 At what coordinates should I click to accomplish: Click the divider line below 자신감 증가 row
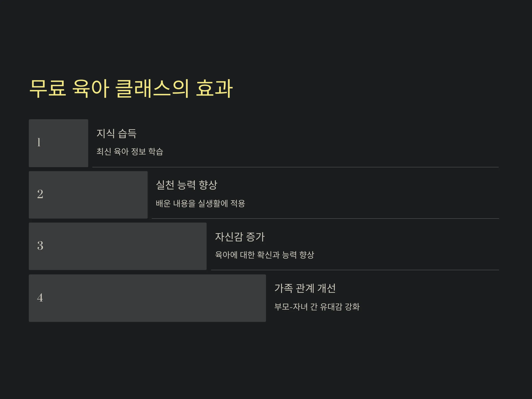point(355,270)
